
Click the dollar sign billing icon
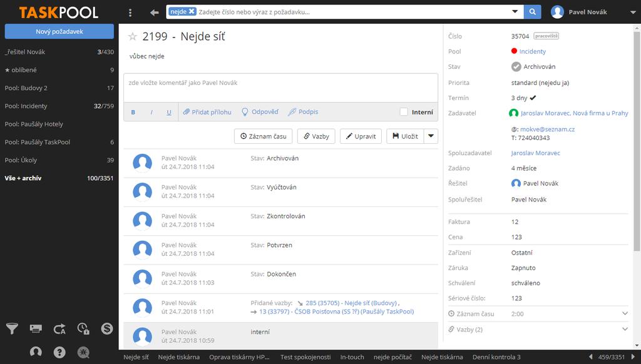tap(106, 328)
